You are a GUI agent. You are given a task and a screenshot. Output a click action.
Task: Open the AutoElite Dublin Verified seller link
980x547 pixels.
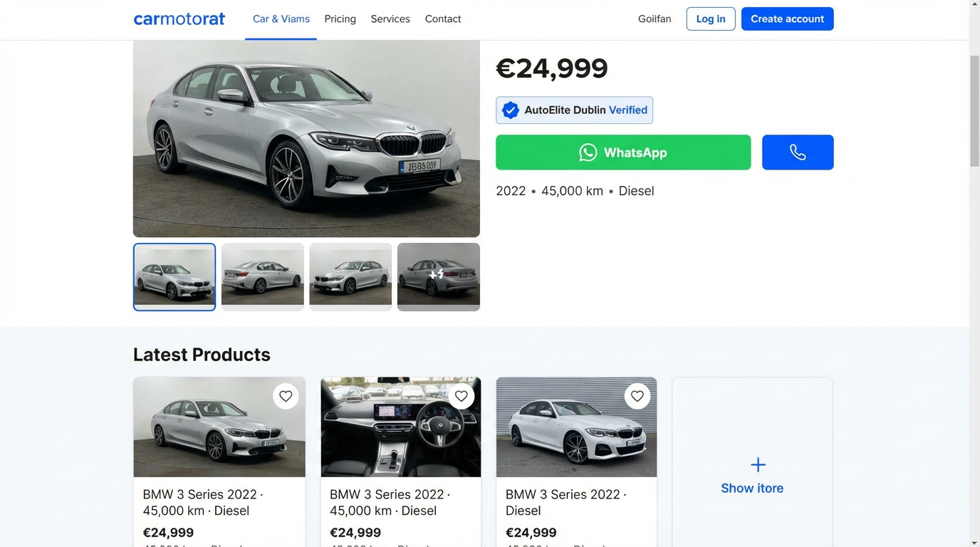click(x=574, y=110)
